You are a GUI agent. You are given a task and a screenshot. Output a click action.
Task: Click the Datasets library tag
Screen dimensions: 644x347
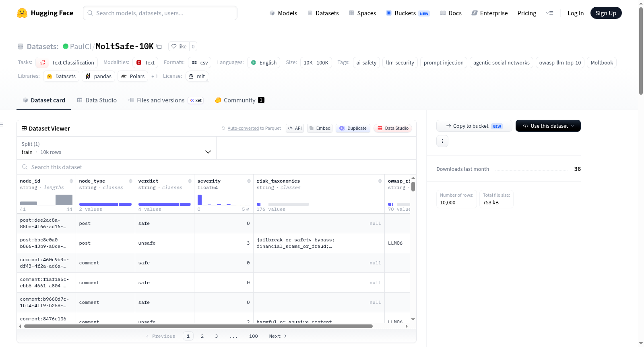61,76
